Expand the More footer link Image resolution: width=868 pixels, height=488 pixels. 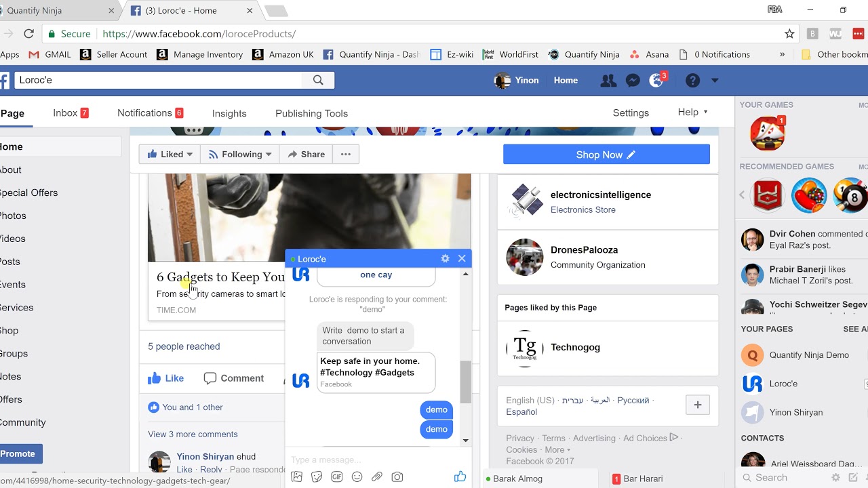click(x=557, y=450)
